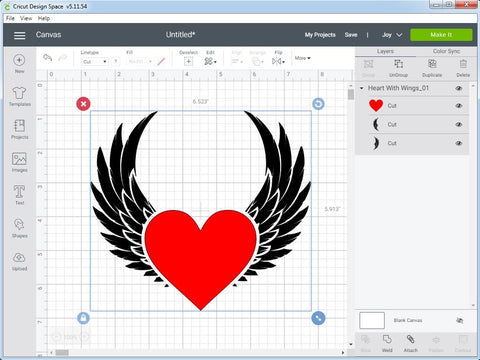Open the Align dropdown
This screenshot has height=360, width=480.
[x=237, y=61]
